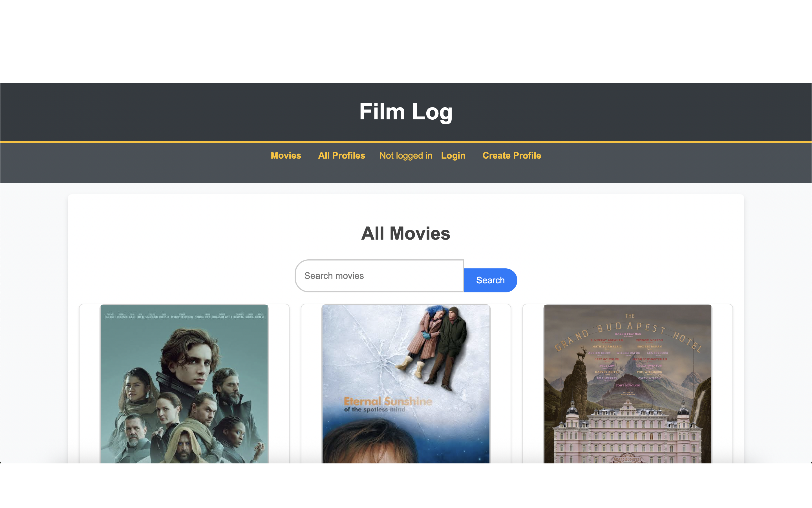Select Create Profile in the navigation
Viewport: 812px width, 508px height.
click(512, 156)
